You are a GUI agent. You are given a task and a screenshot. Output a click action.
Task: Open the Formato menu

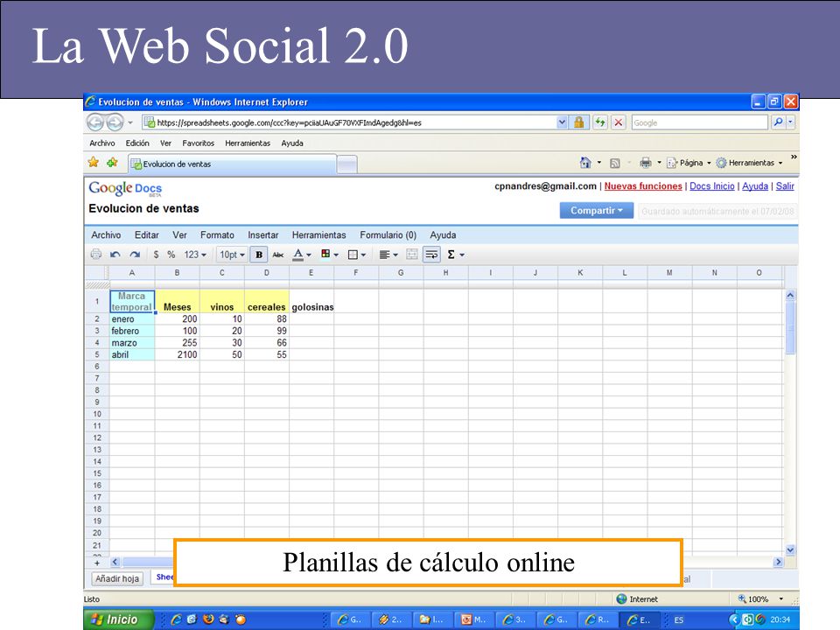pos(217,234)
